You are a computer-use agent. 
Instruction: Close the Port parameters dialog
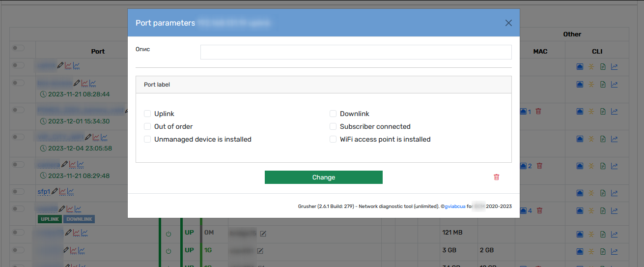pyautogui.click(x=508, y=23)
